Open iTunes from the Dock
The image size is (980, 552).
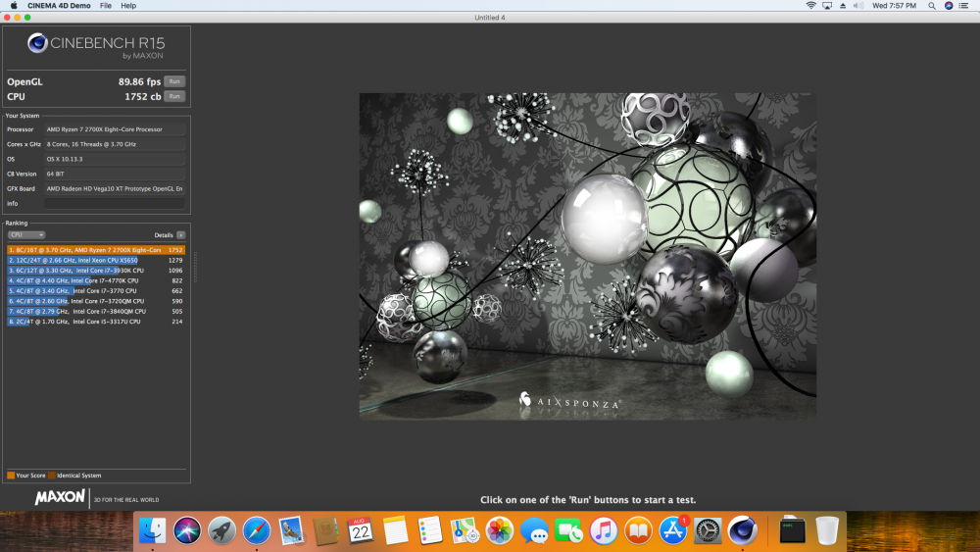click(603, 530)
